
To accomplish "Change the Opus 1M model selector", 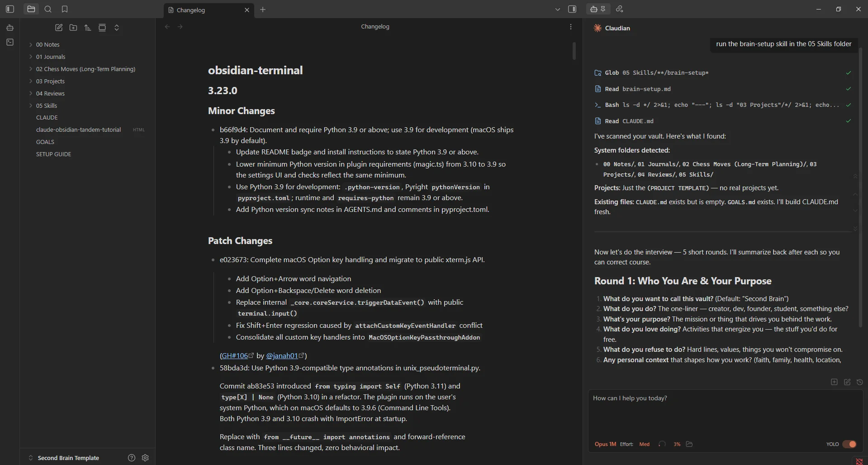I will (605, 444).
